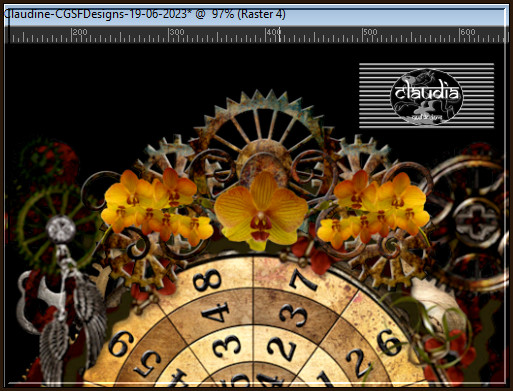
Task: Click the 300 mark on the ruler
Action: tap(177, 32)
